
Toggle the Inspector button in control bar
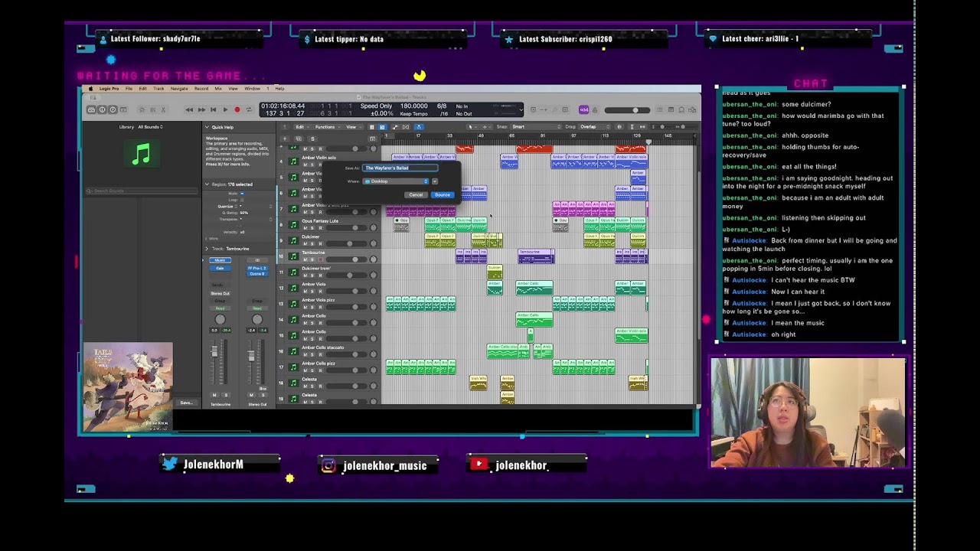click(102, 109)
